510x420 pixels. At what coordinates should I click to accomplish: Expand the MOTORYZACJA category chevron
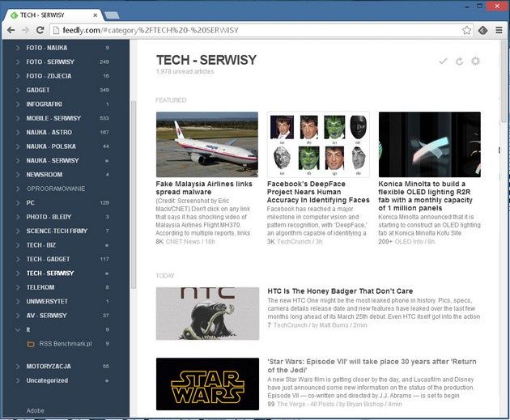[18, 367]
